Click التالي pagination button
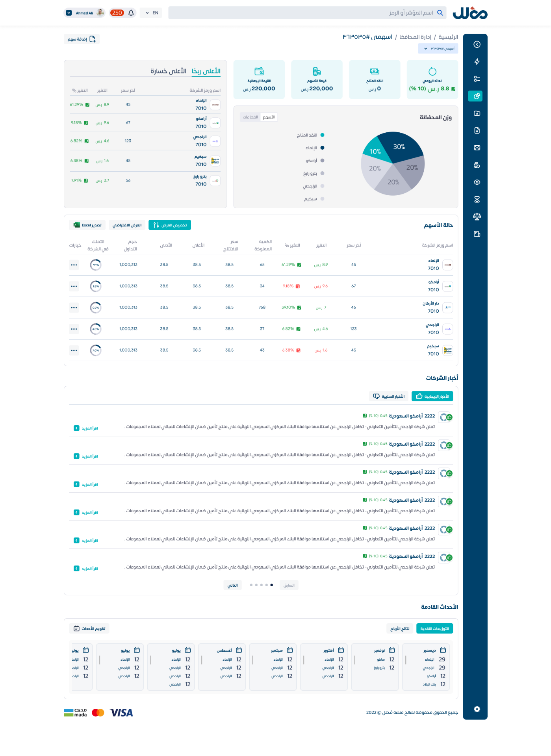Screen dimensions: 551x756 [232, 586]
